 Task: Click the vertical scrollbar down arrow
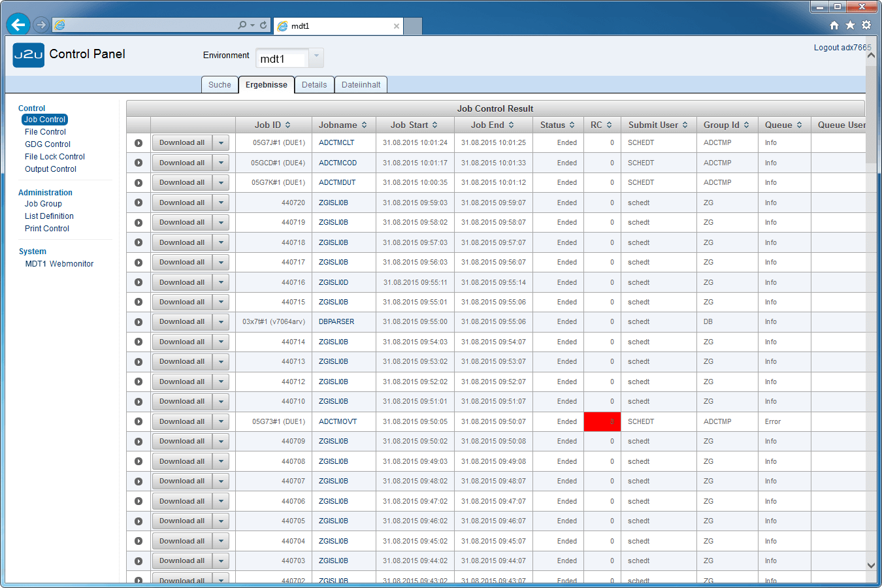click(x=871, y=565)
